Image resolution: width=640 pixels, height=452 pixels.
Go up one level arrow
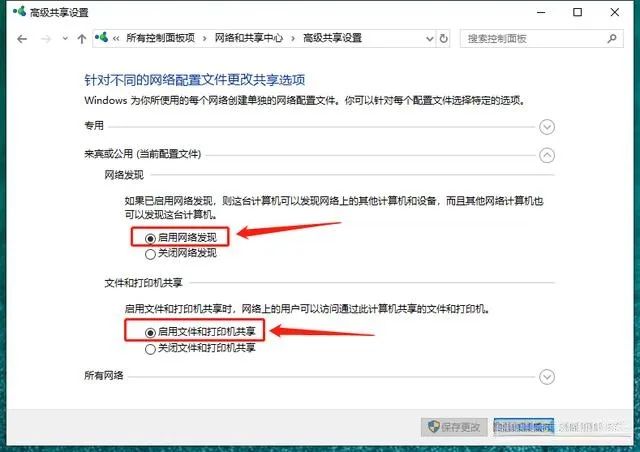pos(82,39)
